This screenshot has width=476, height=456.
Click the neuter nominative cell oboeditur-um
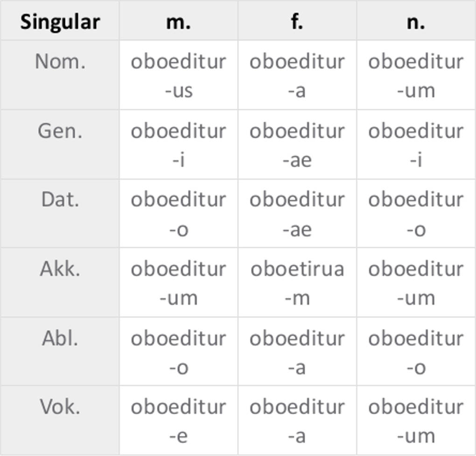[x=416, y=75]
